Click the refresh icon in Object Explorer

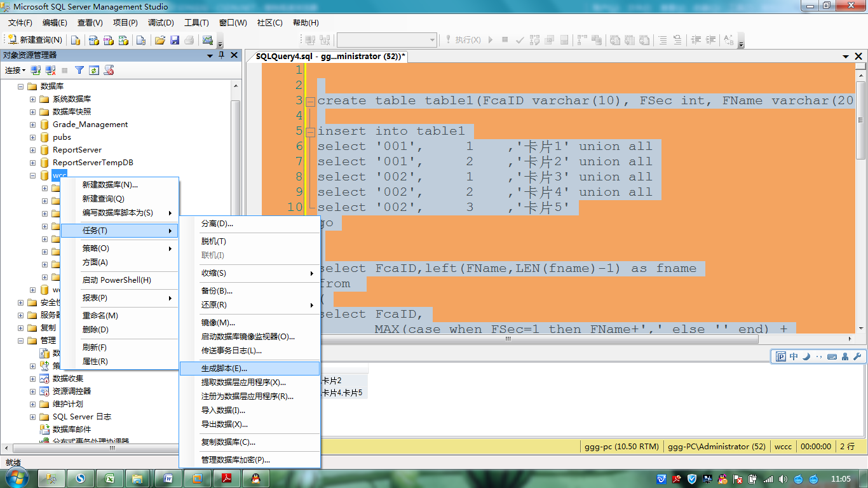[x=94, y=71]
